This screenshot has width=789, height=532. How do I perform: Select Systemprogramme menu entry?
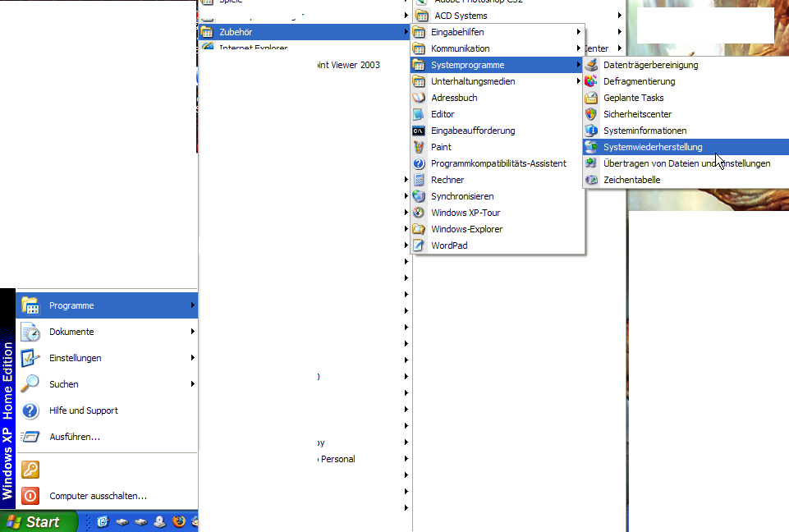498,65
